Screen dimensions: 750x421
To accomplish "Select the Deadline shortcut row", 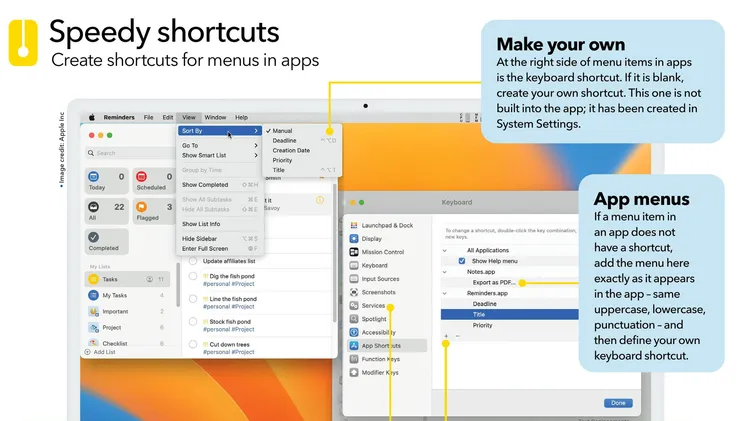I will click(x=509, y=304).
